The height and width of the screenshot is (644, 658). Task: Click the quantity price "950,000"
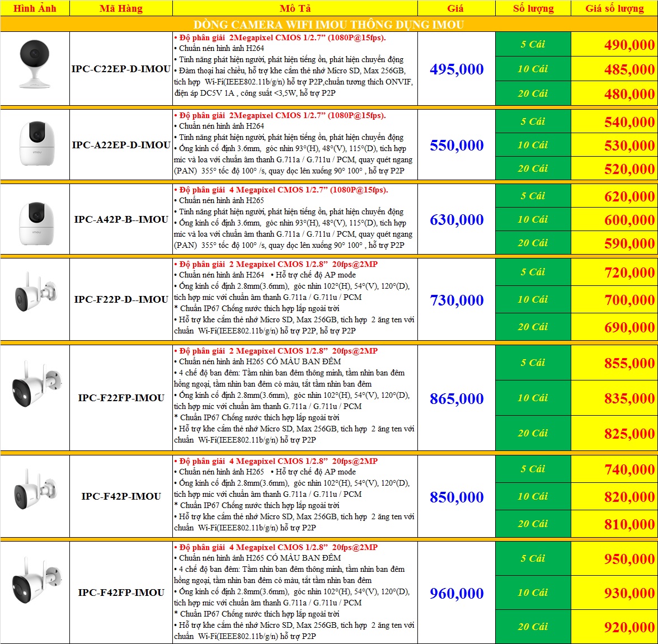pyautogui.click(x=629, y=560)
